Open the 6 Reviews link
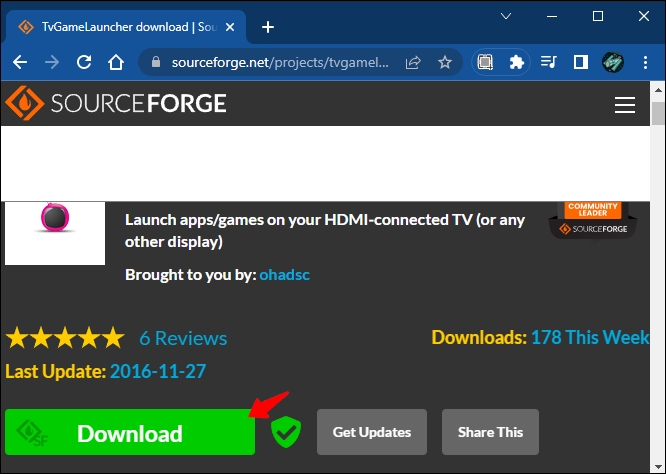 (x=183, y=338)
